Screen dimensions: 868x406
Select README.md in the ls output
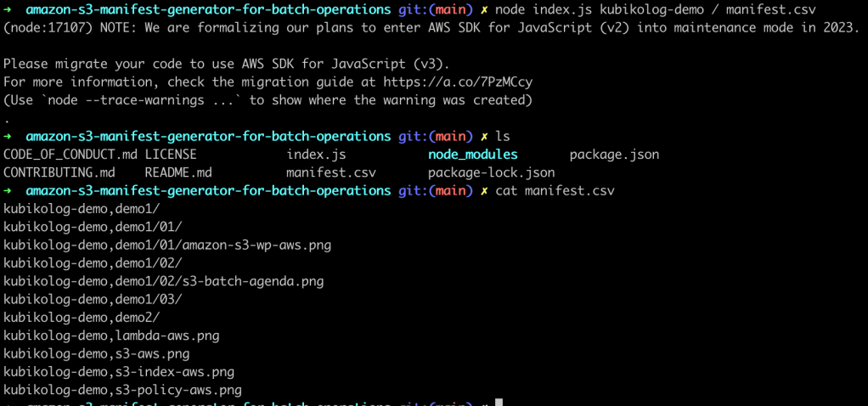point(178,172)
